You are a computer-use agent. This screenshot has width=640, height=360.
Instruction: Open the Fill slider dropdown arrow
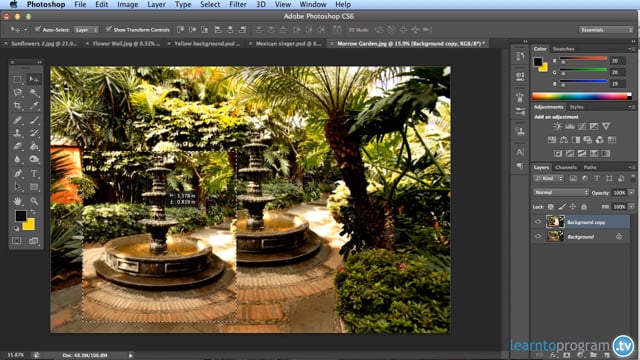[x=631, y=207]
